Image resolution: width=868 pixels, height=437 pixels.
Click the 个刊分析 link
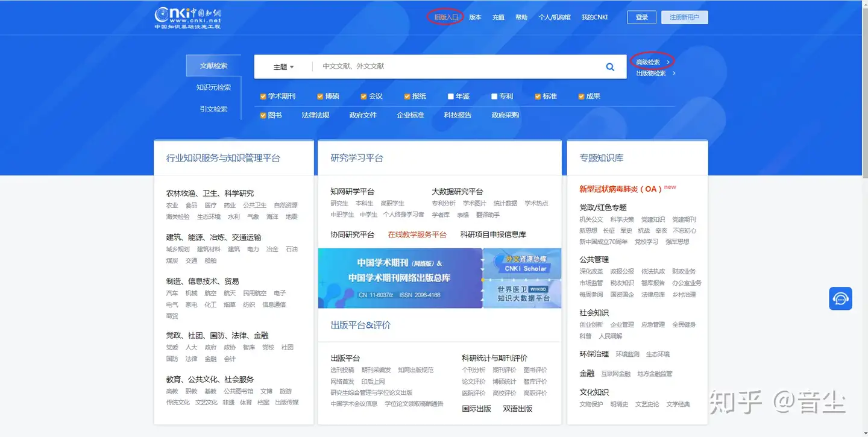tap(474, 370)
